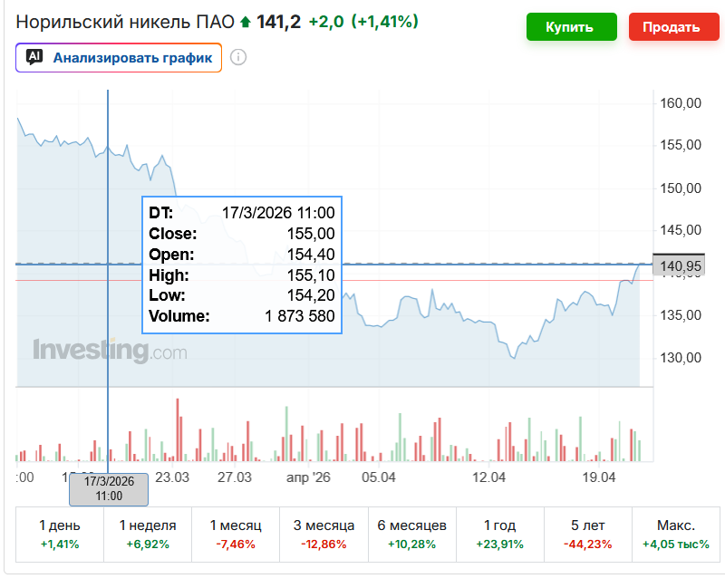Select the 1 год range

[x=500, y=535]
